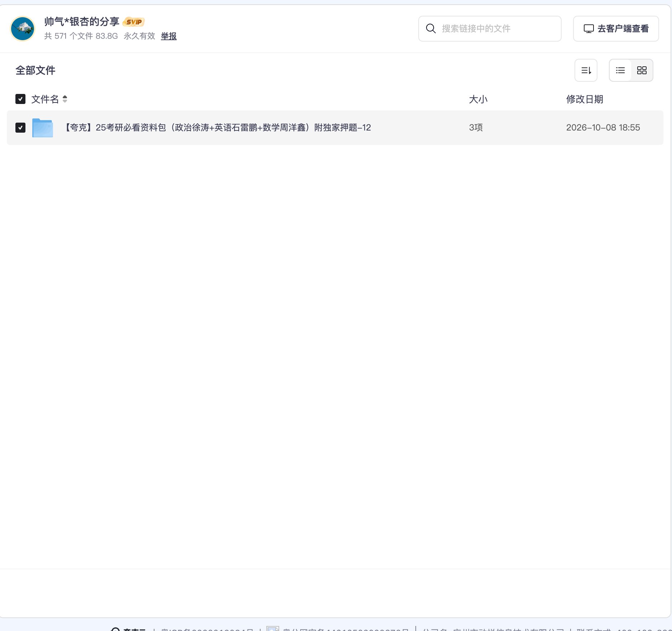Click the 修改日期 column header
This screenshot has width=672, height=631.
point(585,99)
